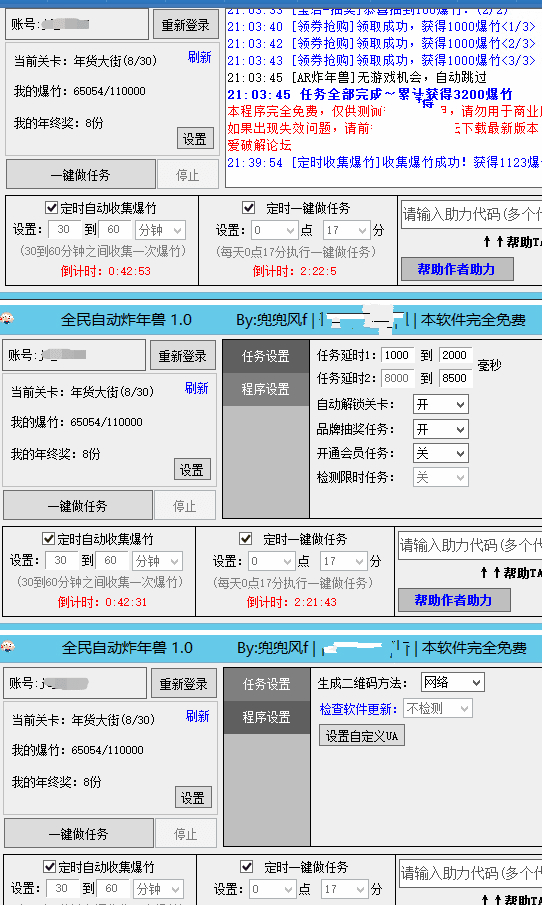542x905 pixels.
Task: Switch to 程序设置 tab in the middle window
Action: 266,389
